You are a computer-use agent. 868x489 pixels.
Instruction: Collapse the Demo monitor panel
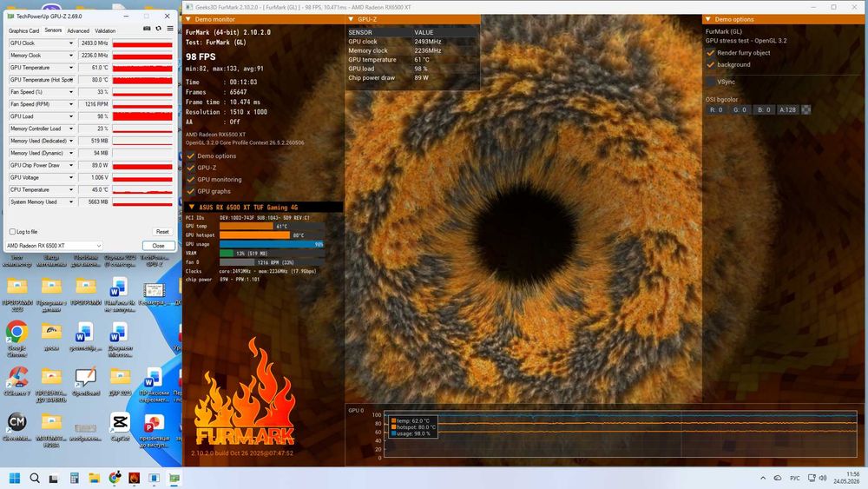point(188,19)
